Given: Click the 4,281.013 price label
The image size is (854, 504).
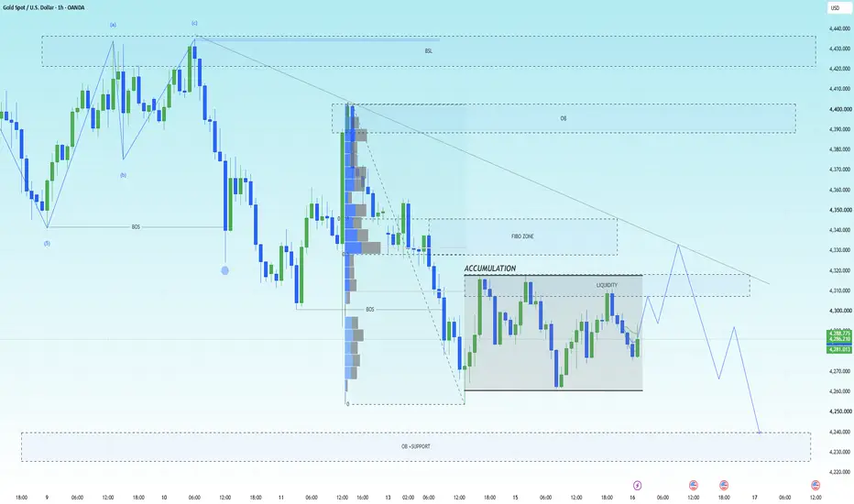Looking at the screenshot, I should point(839,350).
